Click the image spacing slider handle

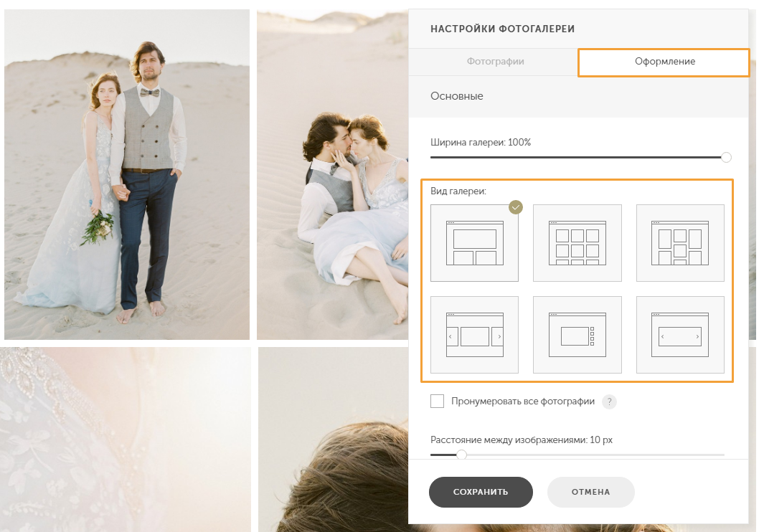pyautogui.click(x=461, y=455)
